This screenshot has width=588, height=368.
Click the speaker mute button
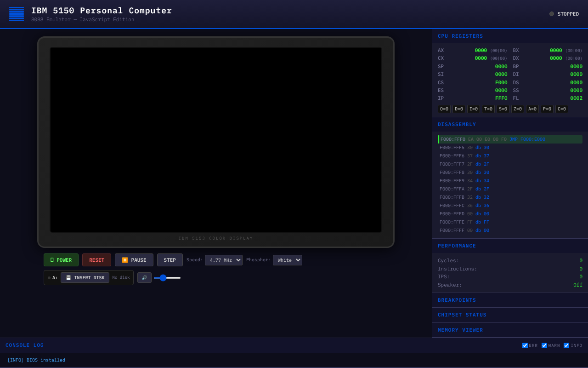coord(144,278)
